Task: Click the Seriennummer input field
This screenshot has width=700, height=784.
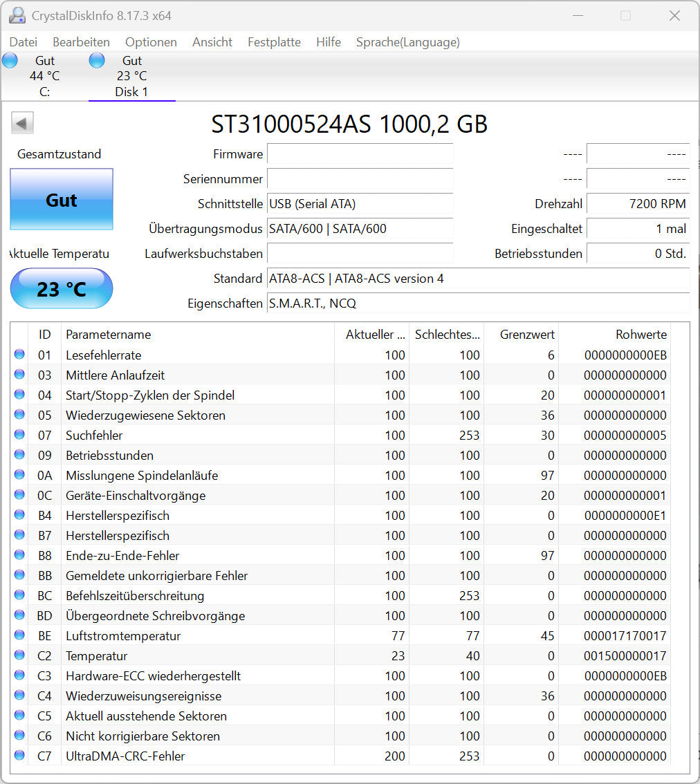Action: pyautogui.click(x=360, y=179)
